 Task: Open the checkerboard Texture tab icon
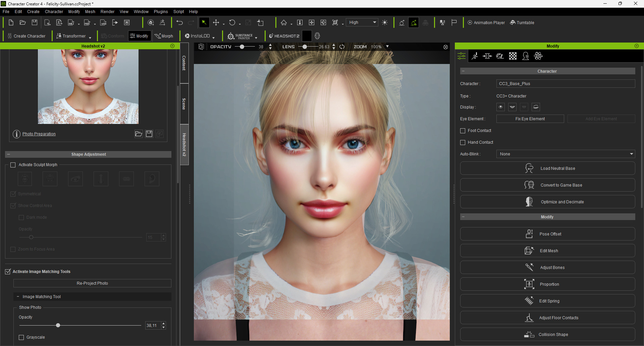pos(513,56)
